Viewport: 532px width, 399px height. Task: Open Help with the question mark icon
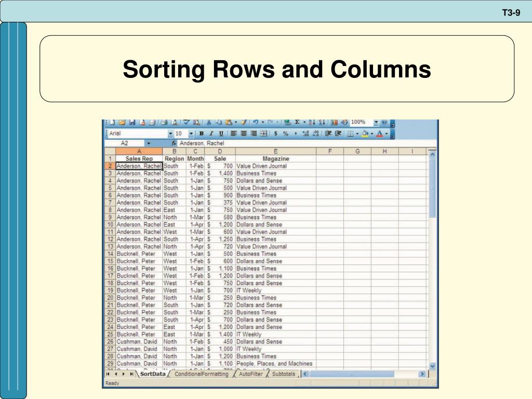click(384, 123)
